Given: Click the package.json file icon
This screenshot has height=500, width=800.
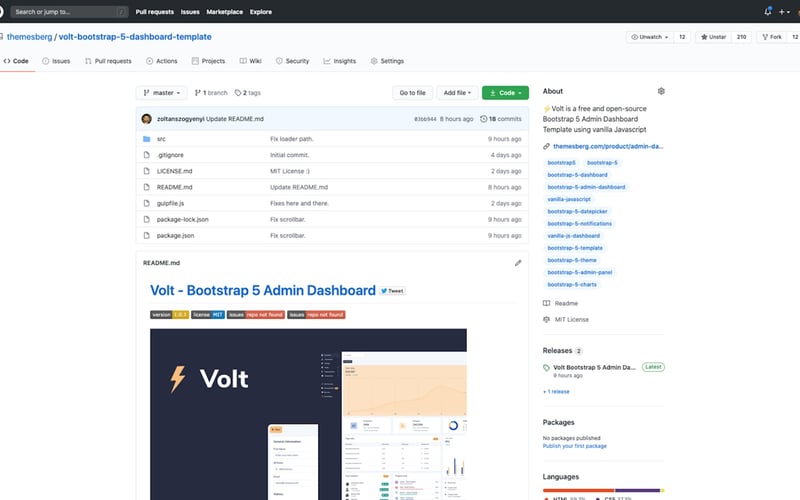Looking at the screenshot, I should (x=146, y=235).
